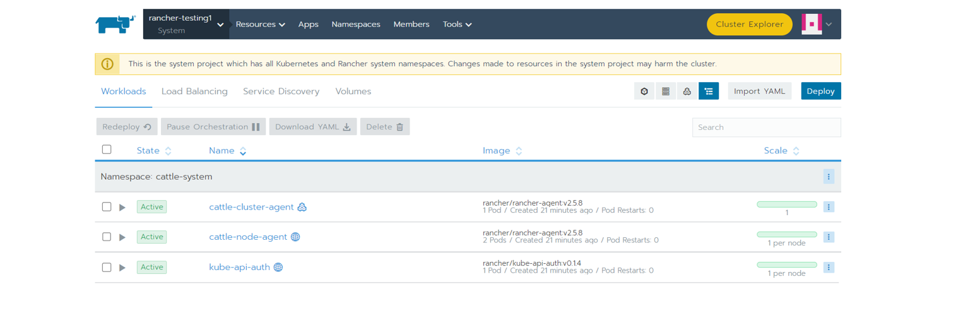Click the Rancher bull logo
The width and height of the screenshot is (980, 313).
coord(115,24)
